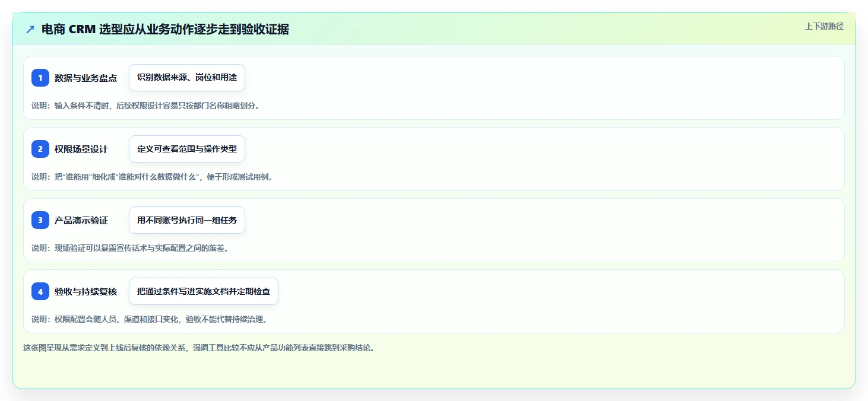Image resolution: width=868 pixels, height=401 pixels.
Task: Click the step 3 number badge
Action: (x=40, y=220)
